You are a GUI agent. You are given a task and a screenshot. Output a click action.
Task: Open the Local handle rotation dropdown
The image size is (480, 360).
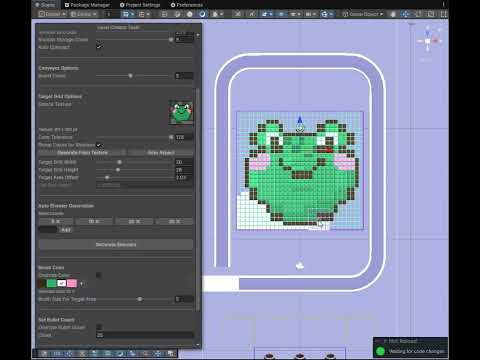coord(84,14)
